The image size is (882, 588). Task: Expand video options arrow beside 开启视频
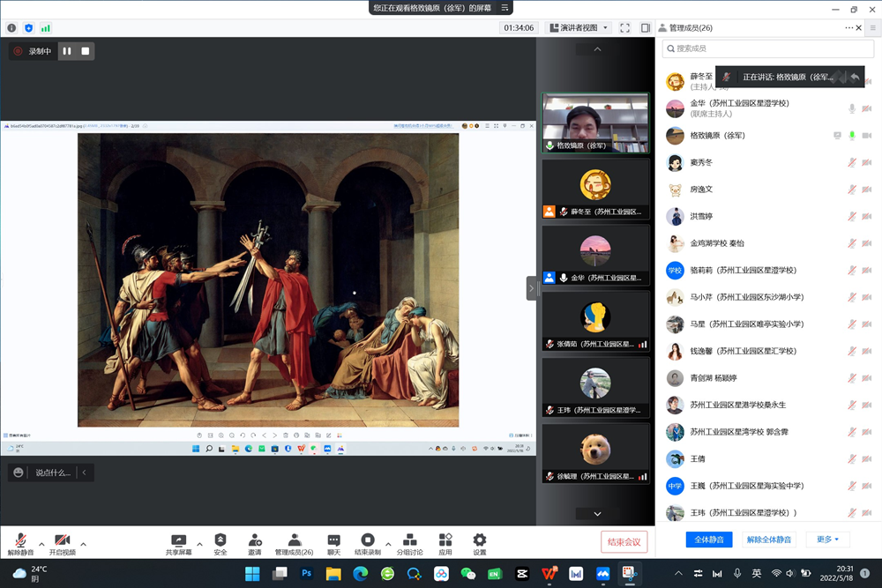coord(83,544)
